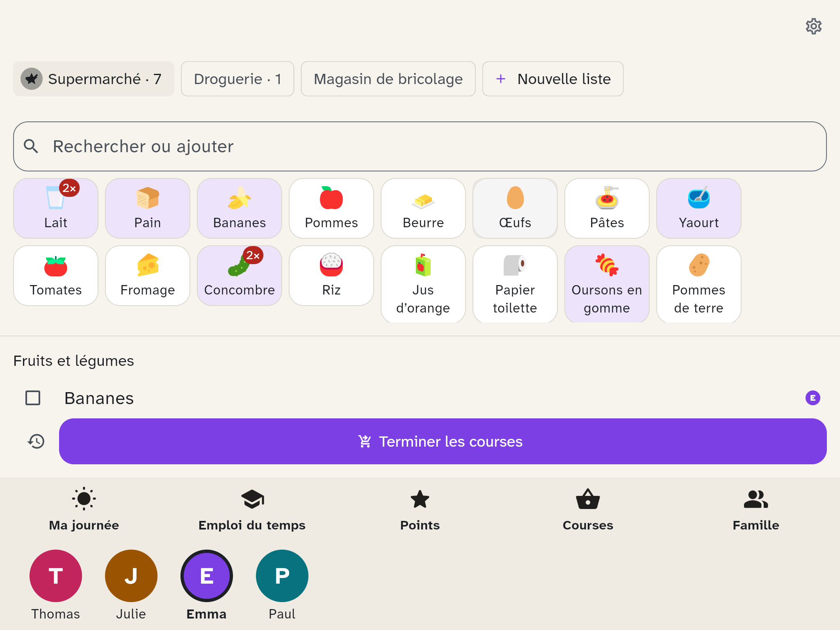Add Beurre butter tile

(x=423, y=208)
